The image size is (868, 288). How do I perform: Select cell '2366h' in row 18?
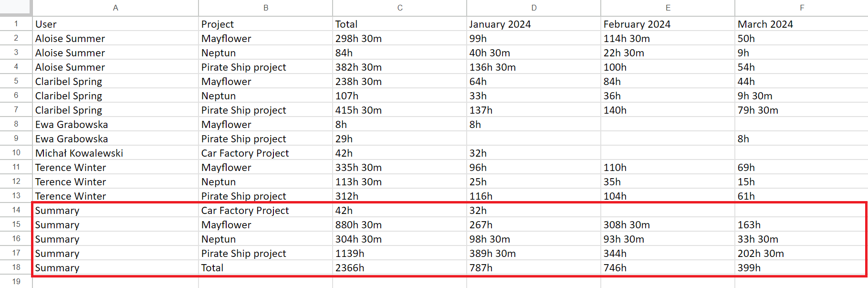click(400, 267)
